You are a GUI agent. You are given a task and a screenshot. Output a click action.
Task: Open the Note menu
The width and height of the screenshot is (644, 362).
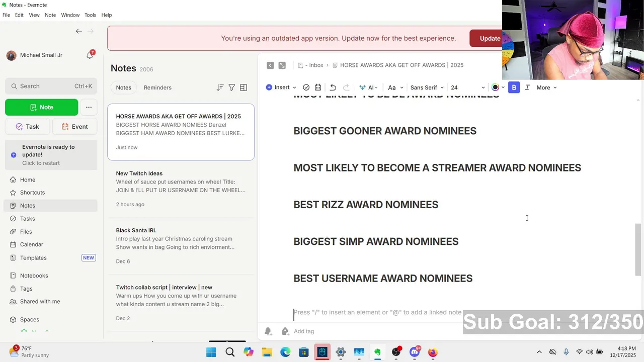pos(50,15)
